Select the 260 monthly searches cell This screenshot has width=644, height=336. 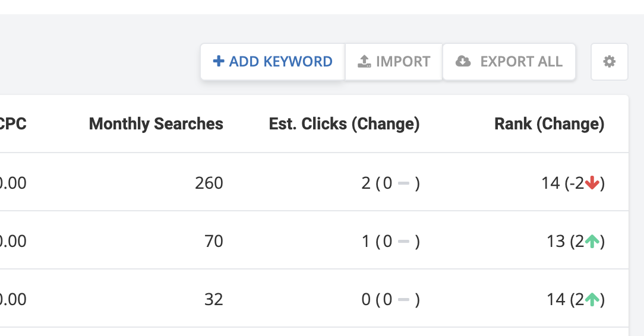pyautogui.click(x=209, y=183)
